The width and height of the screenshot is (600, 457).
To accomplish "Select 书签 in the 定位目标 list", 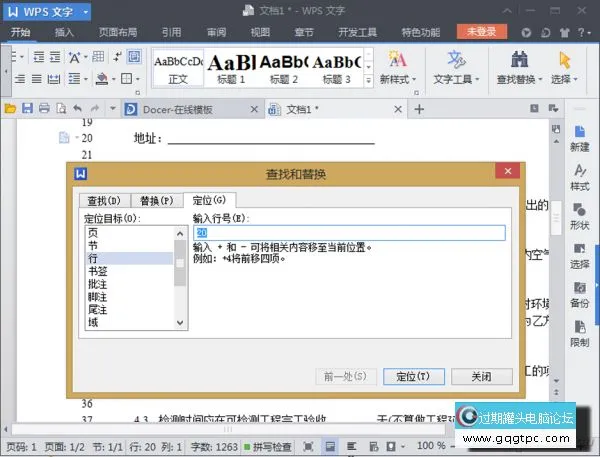I will pos(129,271).
